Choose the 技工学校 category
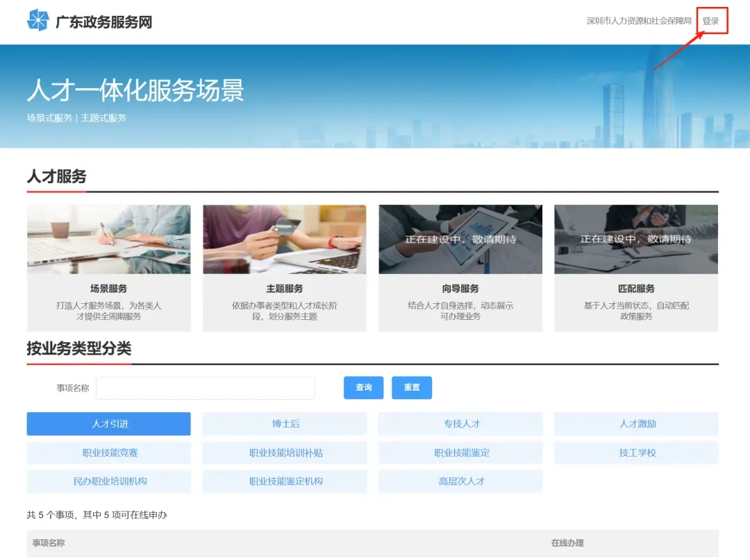Screen dimensions: 750x560 tap(637, 452)
